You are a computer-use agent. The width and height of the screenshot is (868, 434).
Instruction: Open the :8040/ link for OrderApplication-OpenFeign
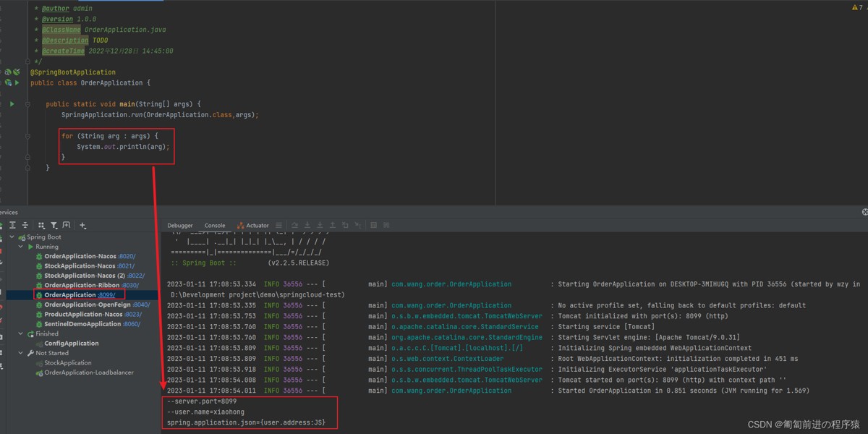click(x=141, y=305)
